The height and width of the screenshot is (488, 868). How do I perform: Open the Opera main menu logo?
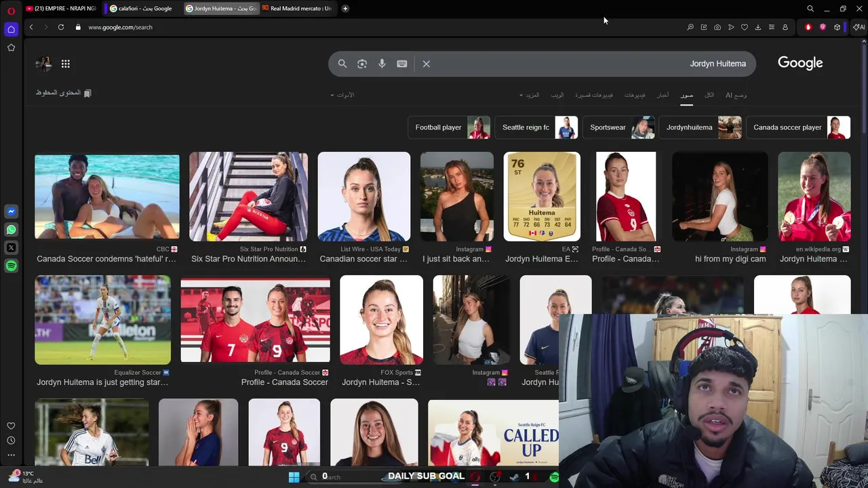pos(11,11)
